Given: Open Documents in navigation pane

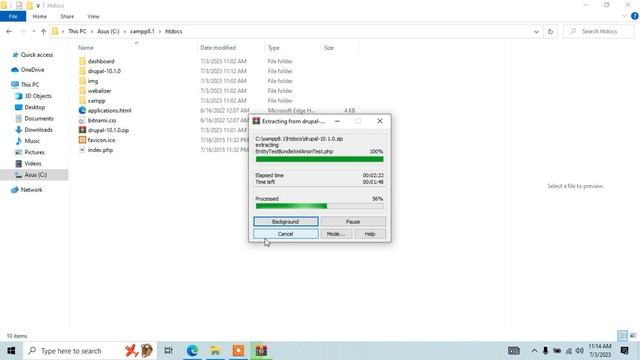Looking at the screenshot, I should (34, 118).
